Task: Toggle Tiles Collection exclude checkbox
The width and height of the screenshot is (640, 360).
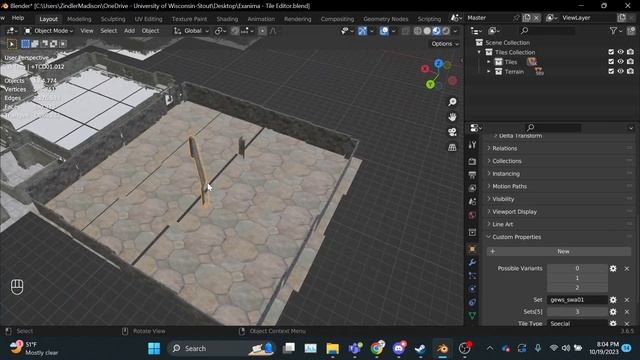Action: 611,52
